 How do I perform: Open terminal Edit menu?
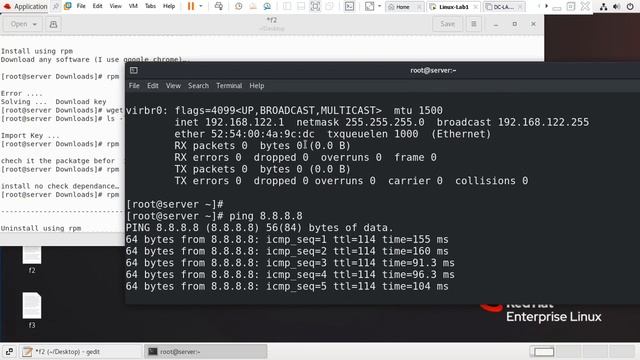[x=153, y=86]
